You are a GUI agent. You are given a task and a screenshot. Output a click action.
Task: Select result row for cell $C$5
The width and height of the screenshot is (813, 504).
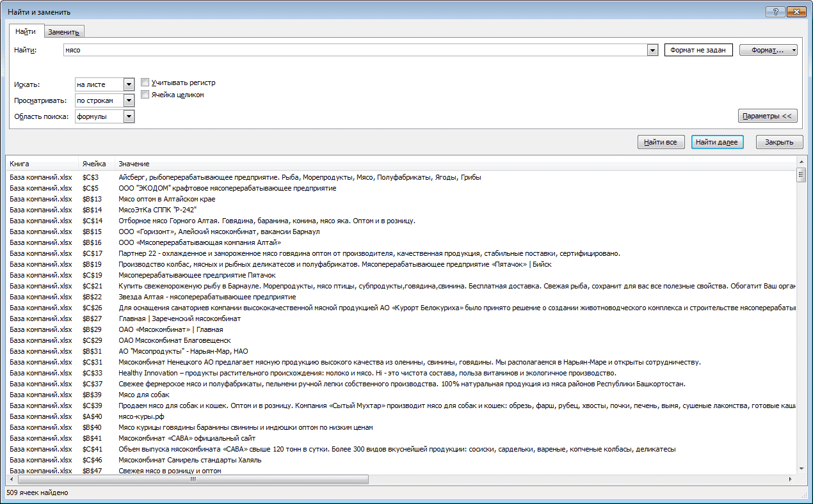[401, 188]
